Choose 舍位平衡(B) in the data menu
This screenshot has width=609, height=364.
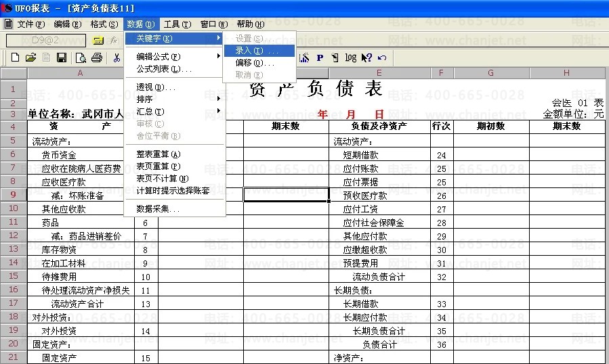coord(174,135)
